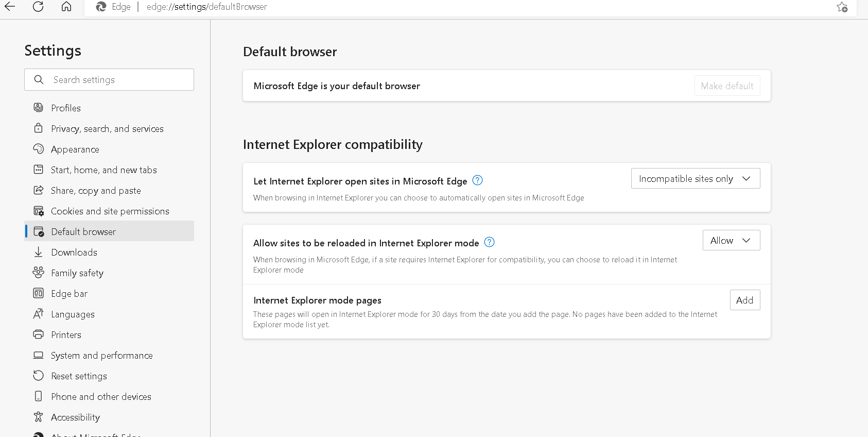Open the Allow dropdown for IE mode
Screen dimensions: 868x437
pyautogui.click(x=731, y=240)
